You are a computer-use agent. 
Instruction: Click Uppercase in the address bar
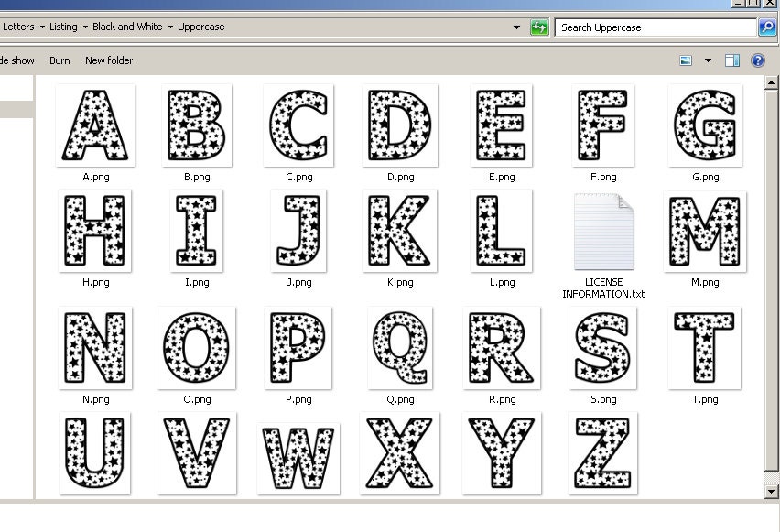point(200,27)
